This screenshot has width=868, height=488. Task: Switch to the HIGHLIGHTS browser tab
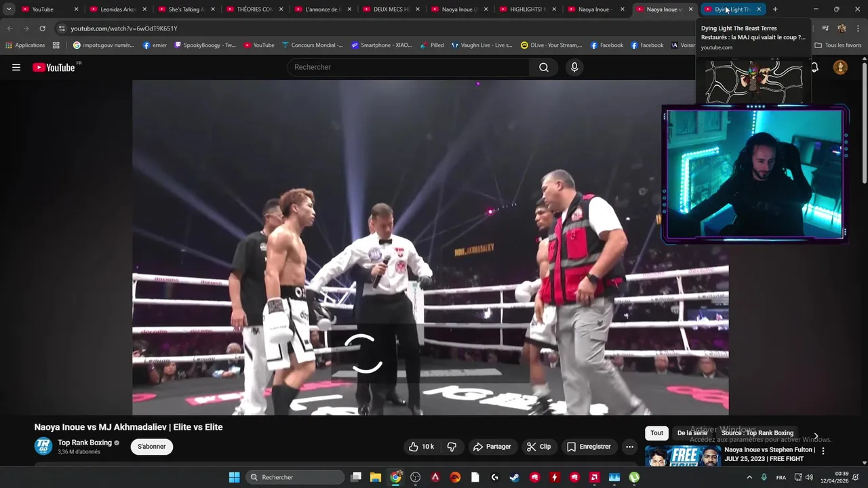526,9
